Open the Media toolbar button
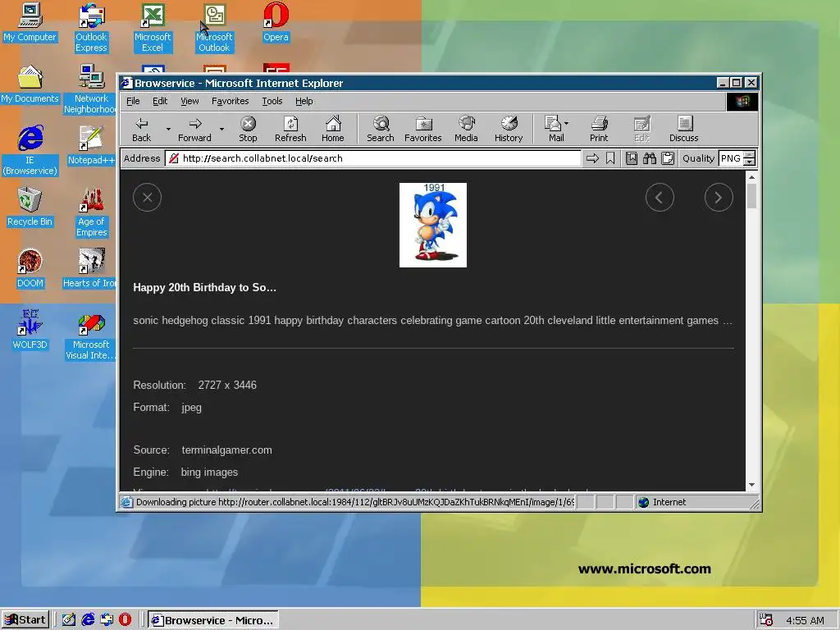Screen dimensions: 840x630 click(x=466, y=129)
